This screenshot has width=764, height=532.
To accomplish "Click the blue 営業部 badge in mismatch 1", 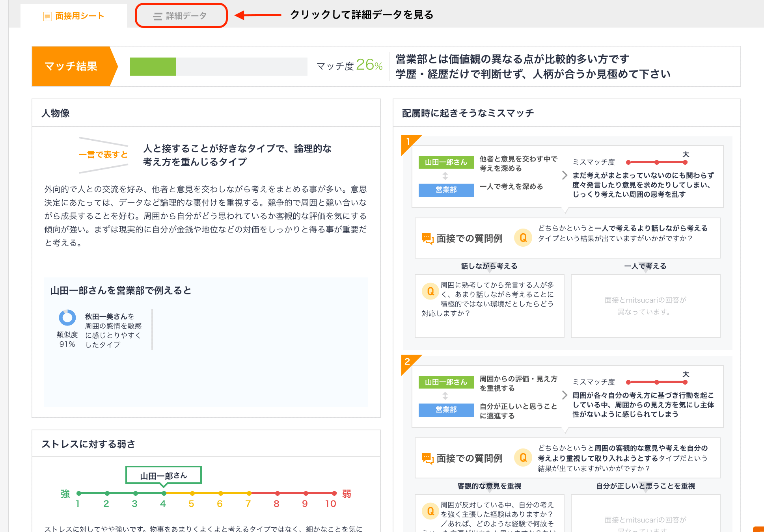I will point(446,190).
